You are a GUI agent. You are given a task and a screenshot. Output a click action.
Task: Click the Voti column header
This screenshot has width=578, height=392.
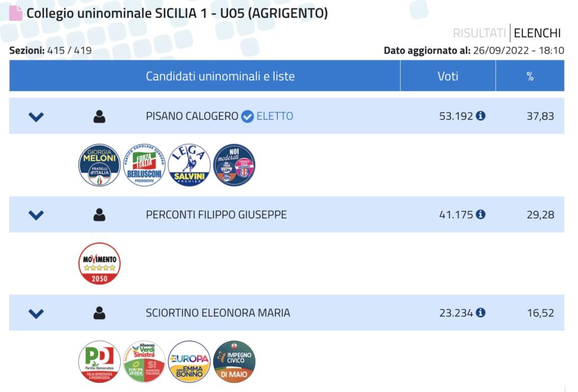tap(448, 76)
